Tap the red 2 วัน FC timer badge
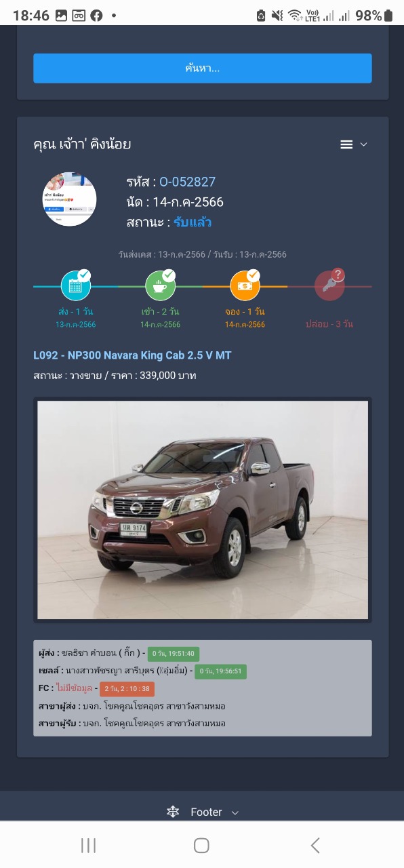The height and width of the screenshot is (868, 404). (x=127, y=689)
